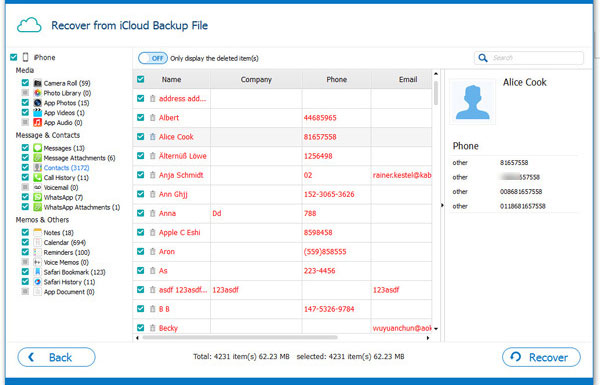Sort by the Name column header
This screenshot has height=385, width=600.
tap(171, 80)
